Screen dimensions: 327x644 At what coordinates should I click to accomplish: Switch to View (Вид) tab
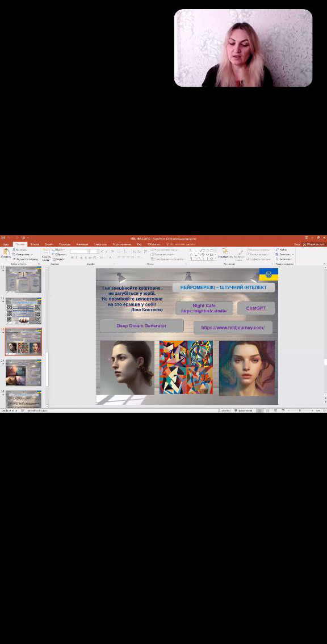[140, 244]
